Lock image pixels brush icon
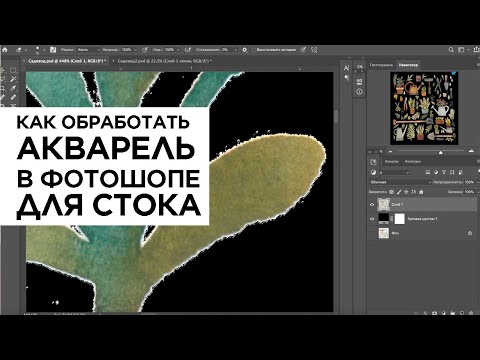 click(x=399, y=192)
